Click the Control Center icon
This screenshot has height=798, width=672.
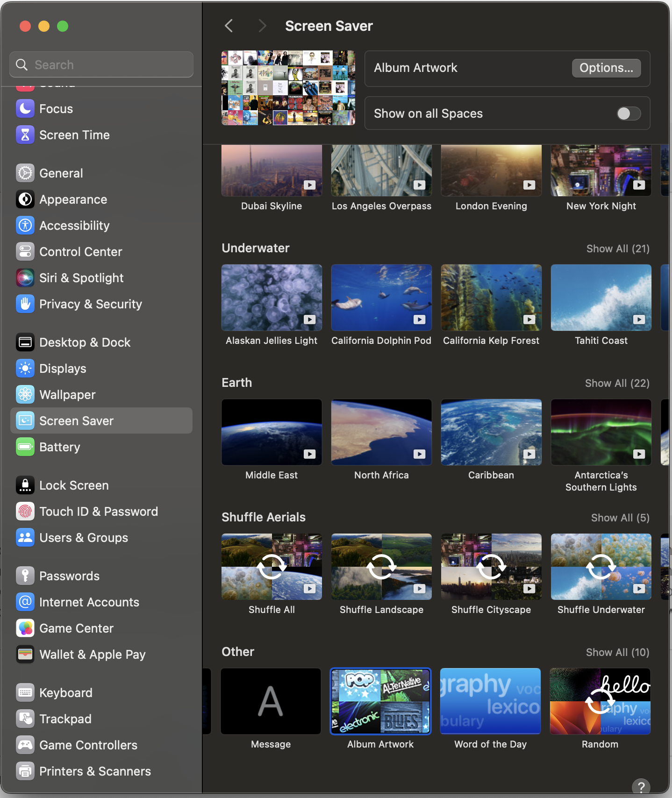(x=25, y=252)
